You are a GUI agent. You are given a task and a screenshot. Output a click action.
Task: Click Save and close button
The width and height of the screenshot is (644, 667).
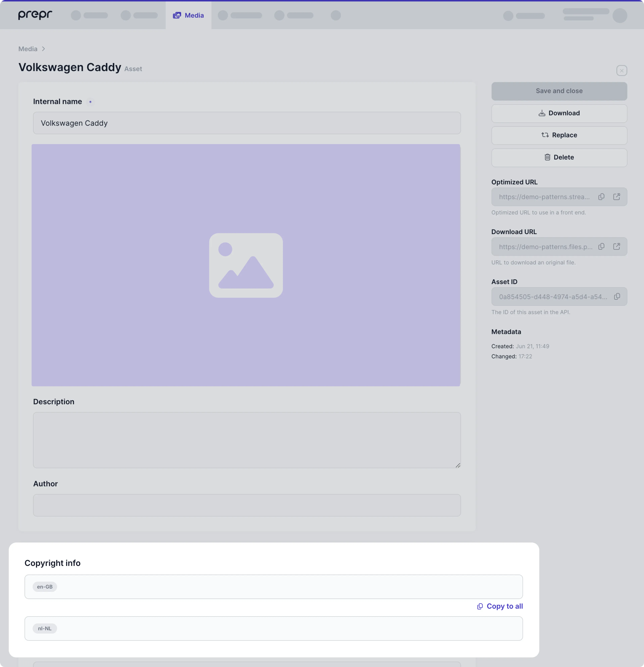coord(559,91)
